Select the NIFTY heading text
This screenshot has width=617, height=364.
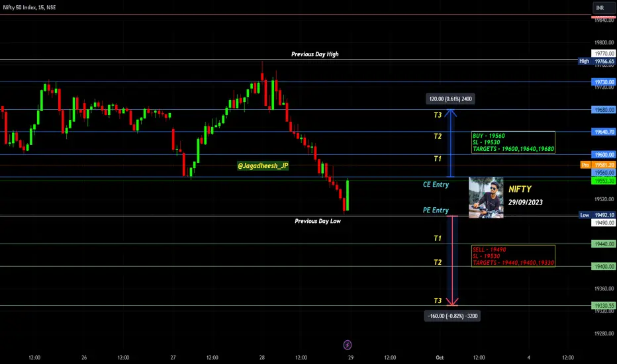(x=520, y=189)
